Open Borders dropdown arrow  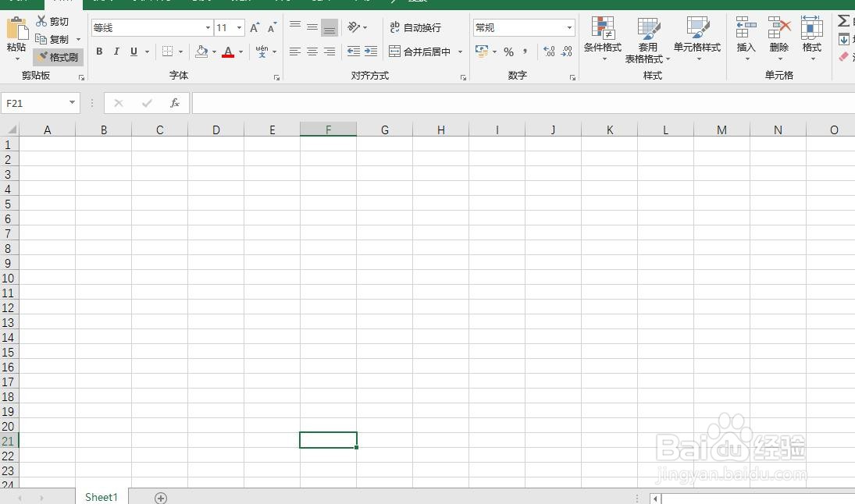pos(180,51)
